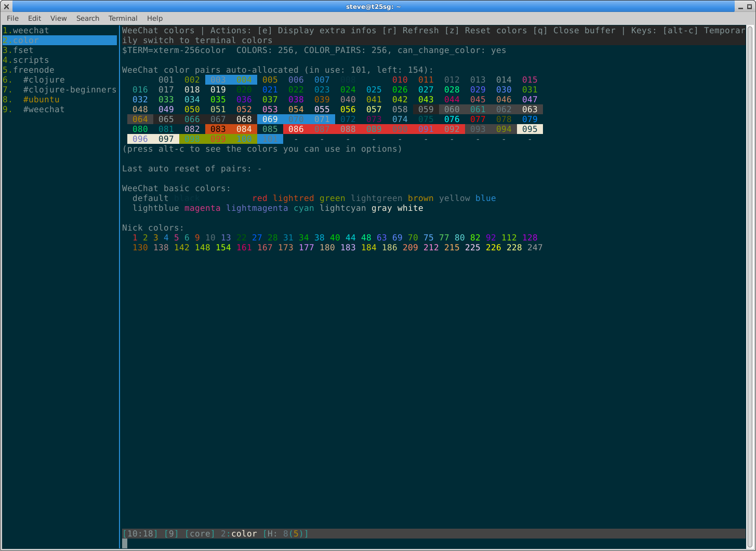
Task: Minimize the terminal window
Action: tap(739, 6)
